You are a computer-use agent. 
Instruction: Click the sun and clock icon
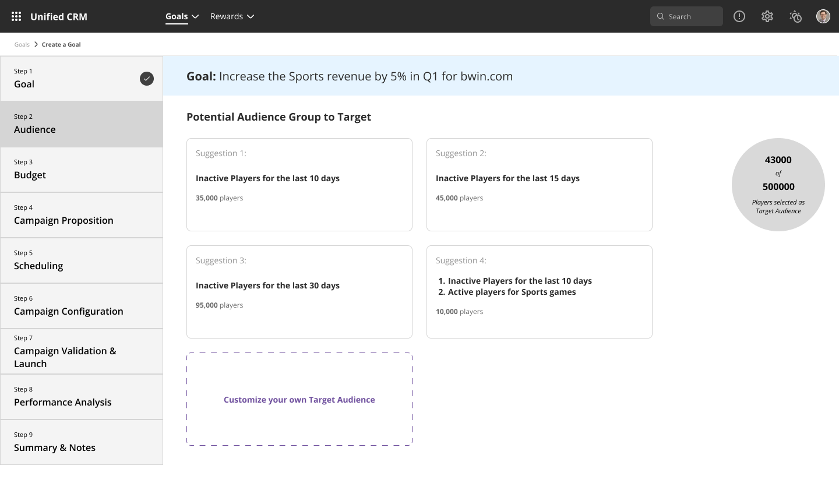[795, 16]
